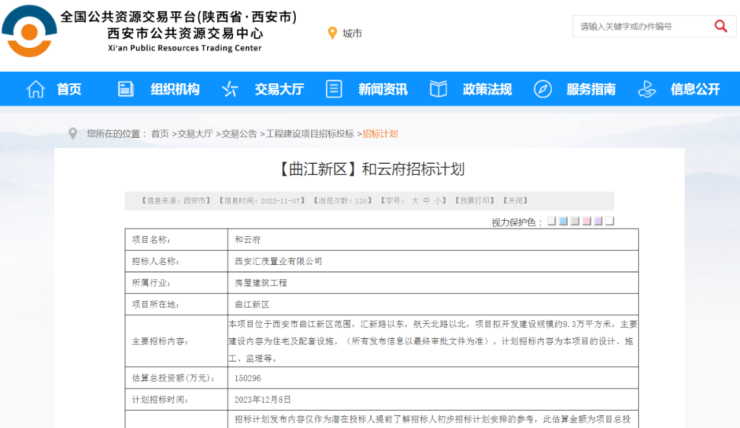
Task: Click the red magnifier search icon
Action: tap(722, 26)
